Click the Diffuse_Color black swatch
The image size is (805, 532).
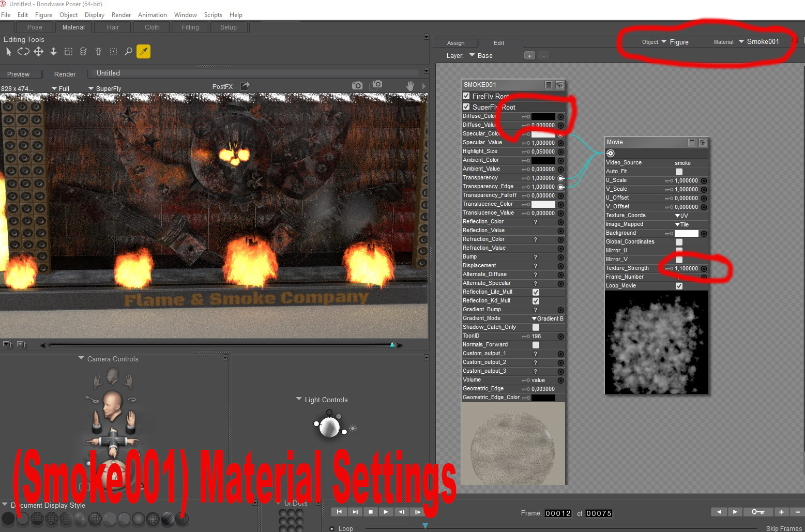[543, 117]
